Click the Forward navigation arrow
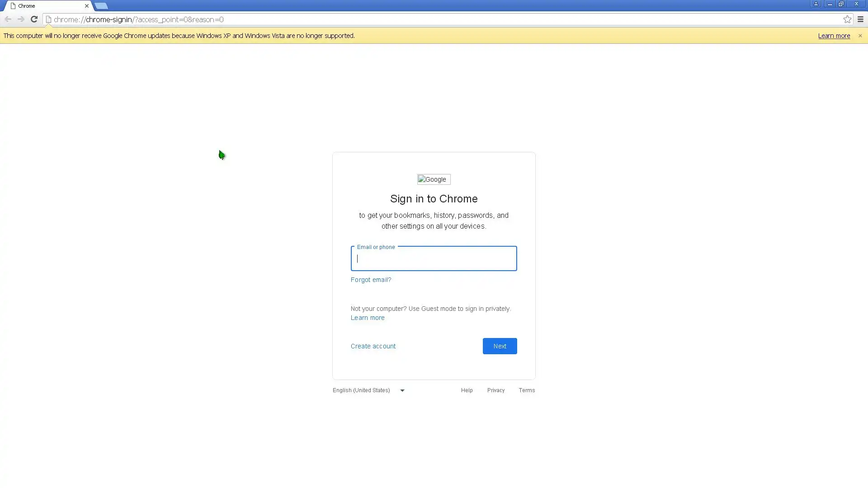This screenshot has width=868, height=488. [21, 19]
